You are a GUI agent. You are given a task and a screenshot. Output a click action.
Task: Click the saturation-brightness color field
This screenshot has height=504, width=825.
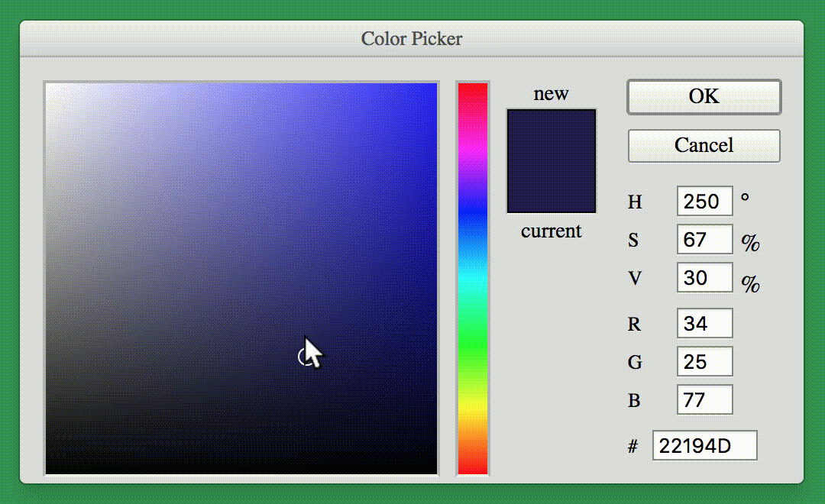(241, 279)
